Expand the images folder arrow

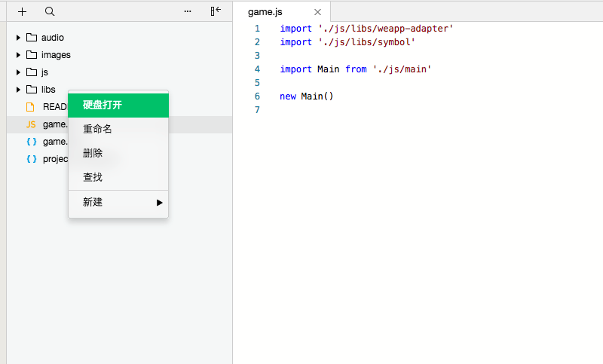tap(18, 55)
